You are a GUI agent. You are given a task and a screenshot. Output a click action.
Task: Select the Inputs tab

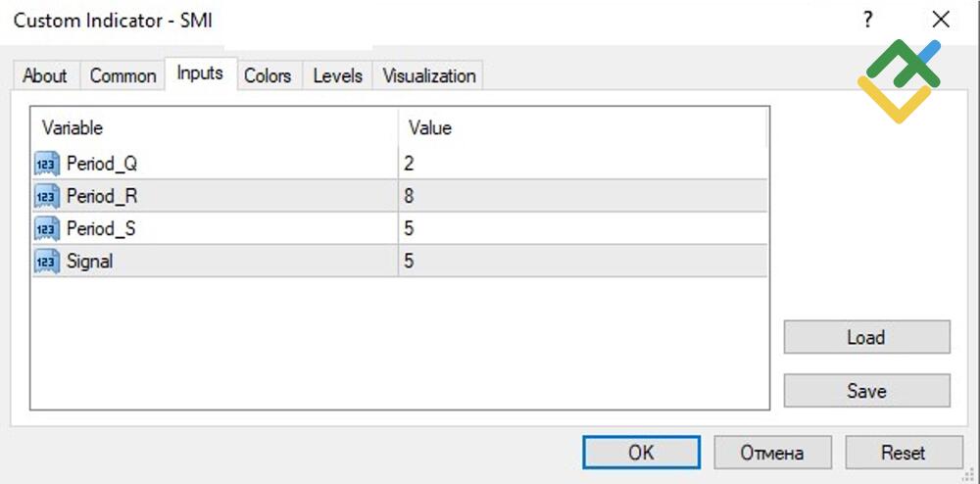click(x=200, y=73)
